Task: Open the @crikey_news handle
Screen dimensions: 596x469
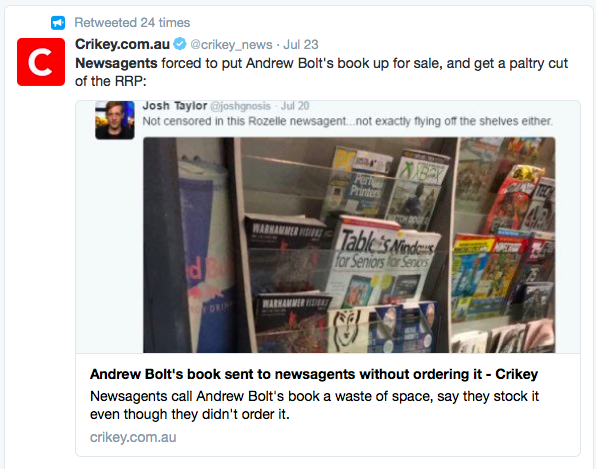Action: click(x=231, y=44)
